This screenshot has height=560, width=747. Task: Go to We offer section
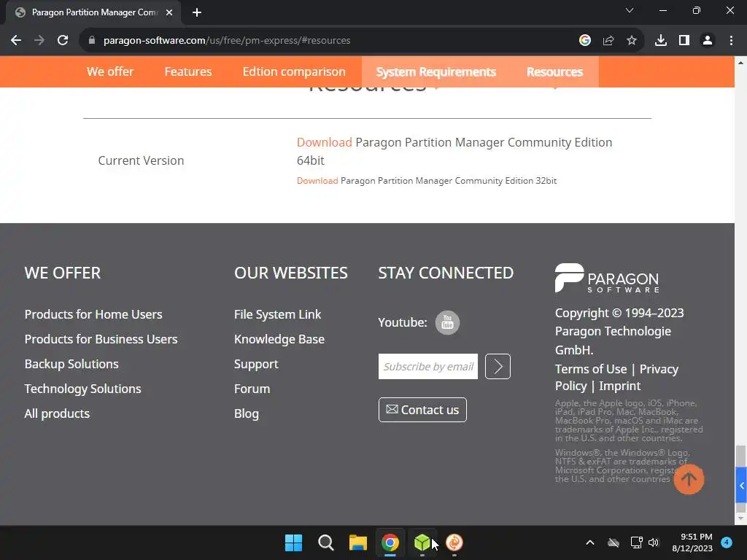[x=110, y=71]
